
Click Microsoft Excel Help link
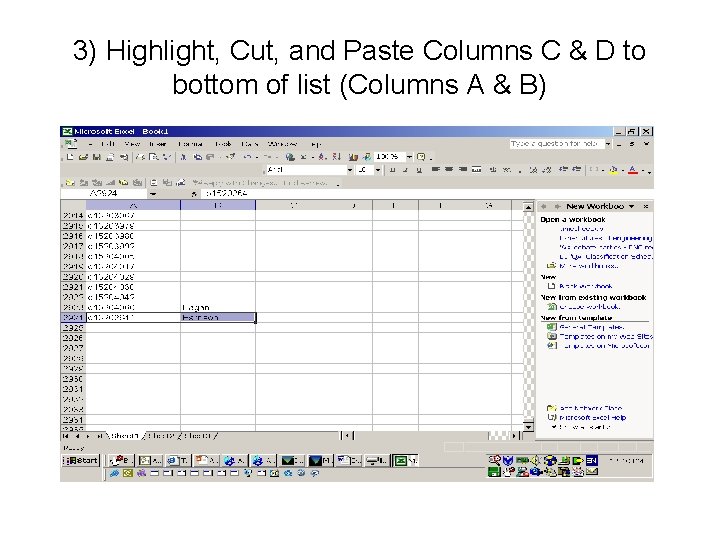tap(592, 418)
